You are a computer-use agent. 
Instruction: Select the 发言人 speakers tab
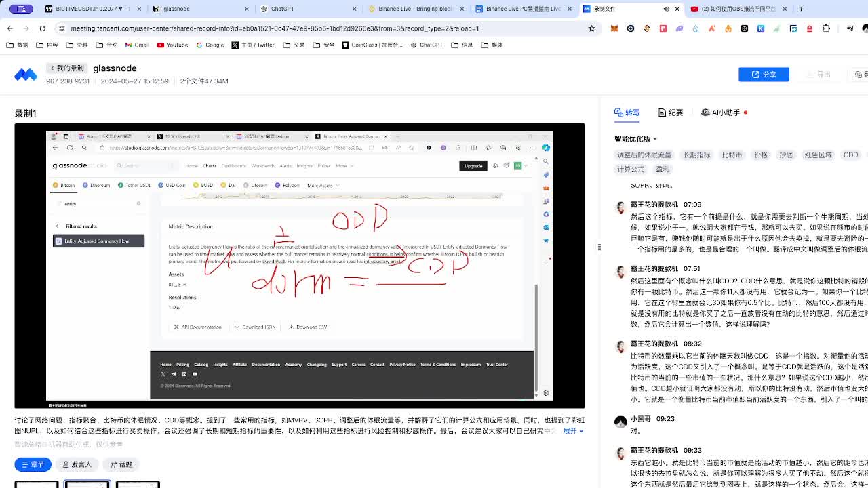point(77,464)
